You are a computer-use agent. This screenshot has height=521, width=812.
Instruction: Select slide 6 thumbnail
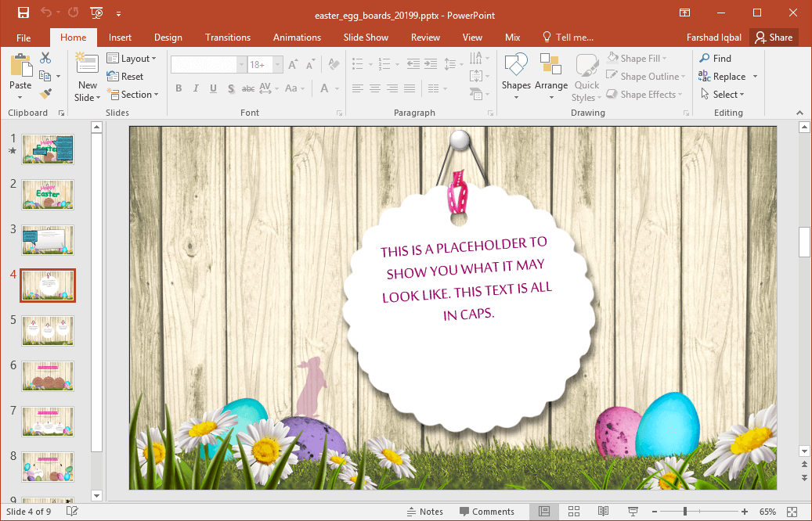click(x=48, y=376)
